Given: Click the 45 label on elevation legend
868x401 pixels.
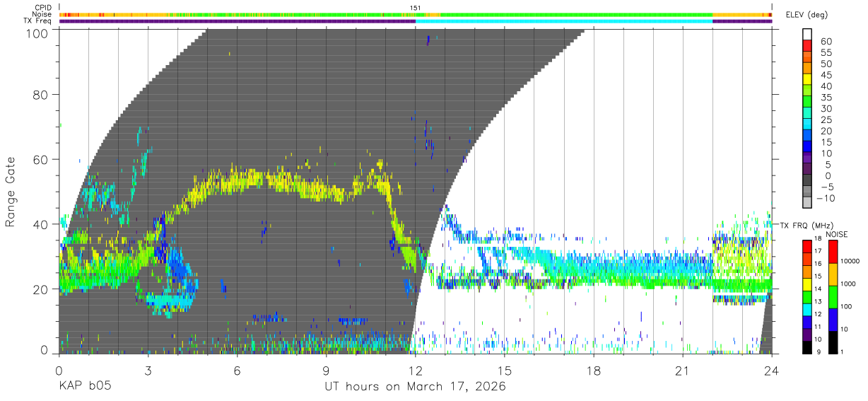Looking at the screenshot, I should coord(826,75).
